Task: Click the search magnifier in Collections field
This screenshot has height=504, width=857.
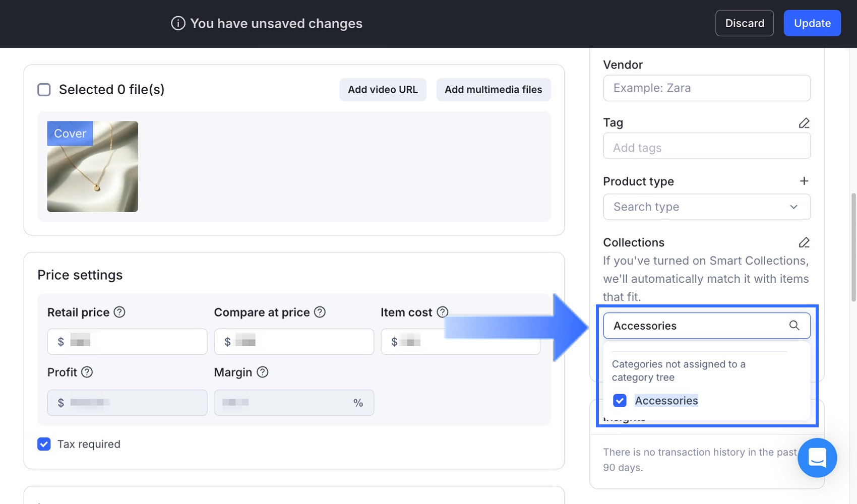Action: [x=794, y=326]
